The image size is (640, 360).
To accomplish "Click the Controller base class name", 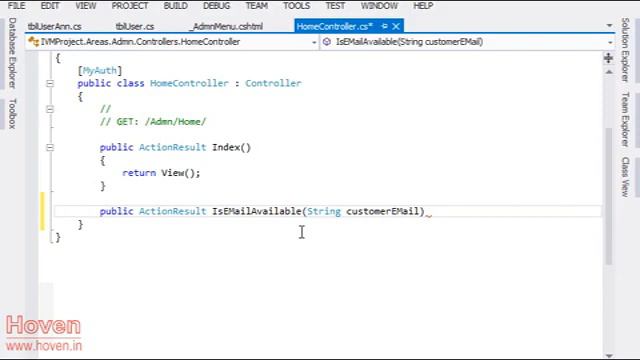I will tap(273, 83).
